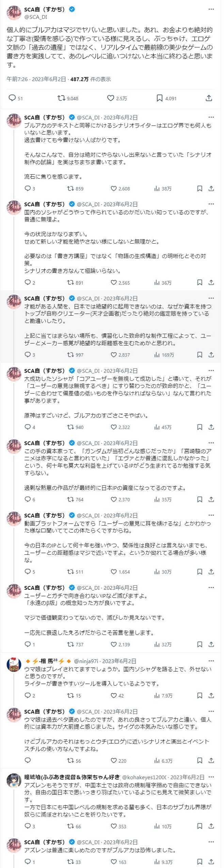Like the reply with 2,608 likes
This screenshot has width=224, height=868.
point(114,189)
